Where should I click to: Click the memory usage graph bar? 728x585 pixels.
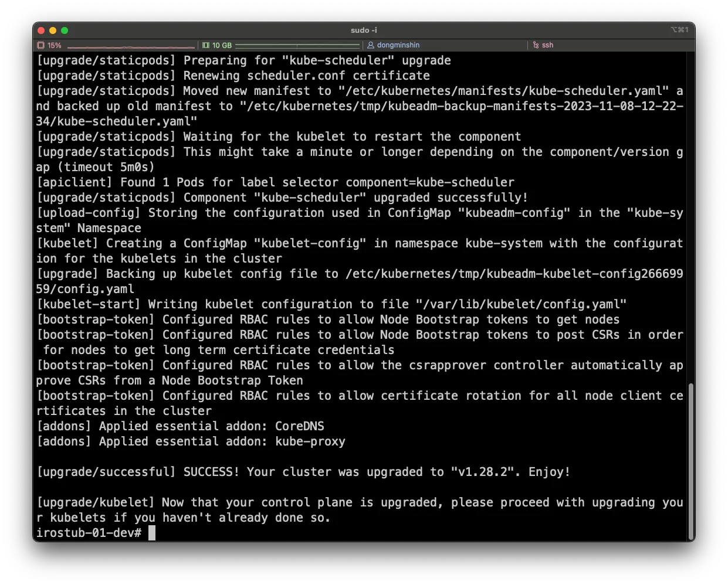pyautogui.click(x=297, y=45)
